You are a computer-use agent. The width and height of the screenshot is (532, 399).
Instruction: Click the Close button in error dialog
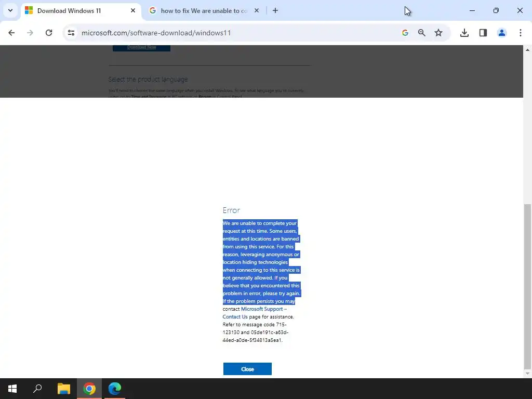tap(247, 369)
